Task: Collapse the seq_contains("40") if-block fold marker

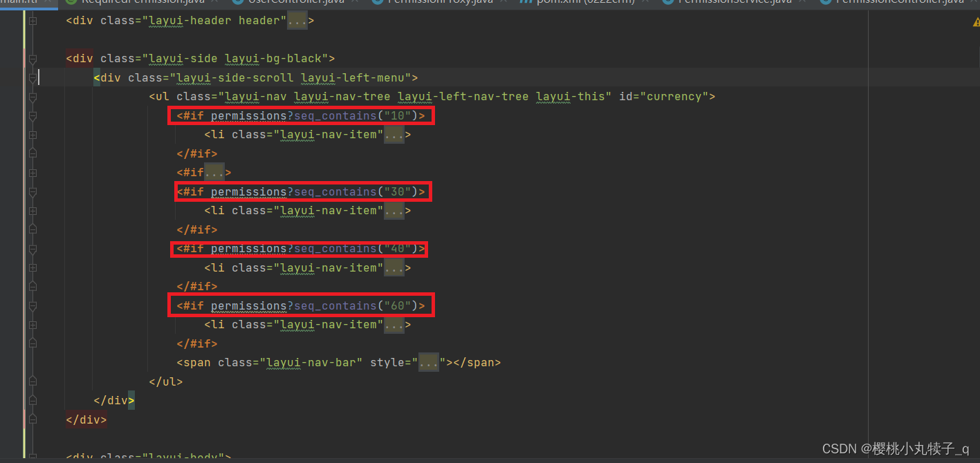Action: pos(33,249)
